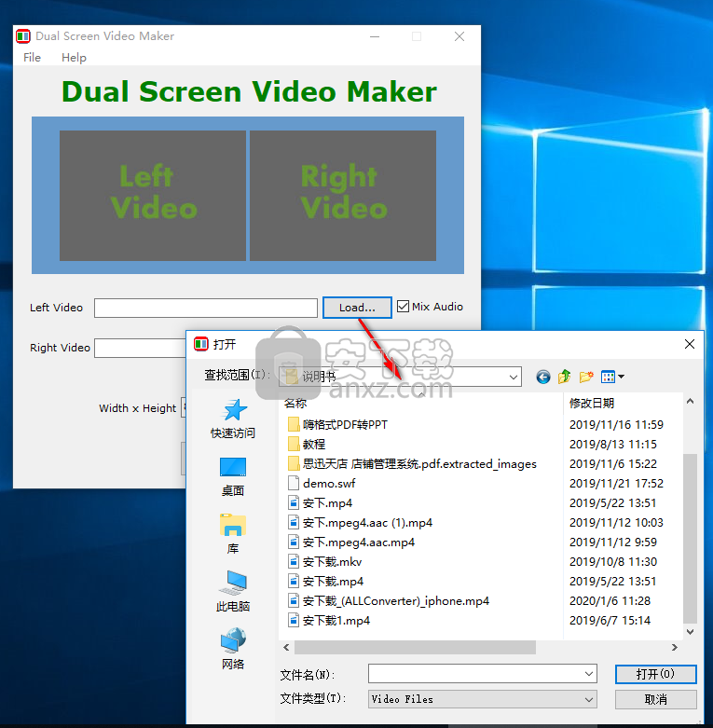Expand the 查找范围 folder dropdown
Viewport: 713px width, 728px height.
click(514, 377)
